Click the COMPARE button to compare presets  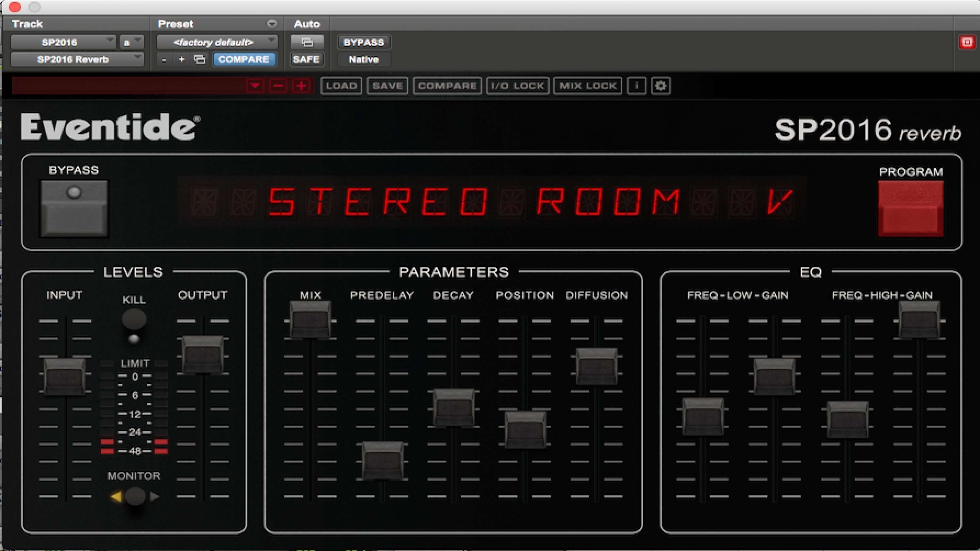[244, 59]
